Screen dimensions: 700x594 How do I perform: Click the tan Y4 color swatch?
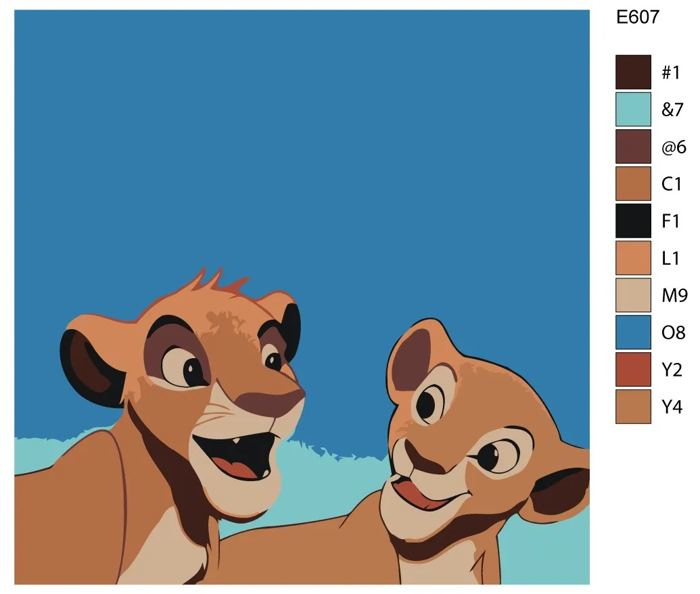point(633,406)
